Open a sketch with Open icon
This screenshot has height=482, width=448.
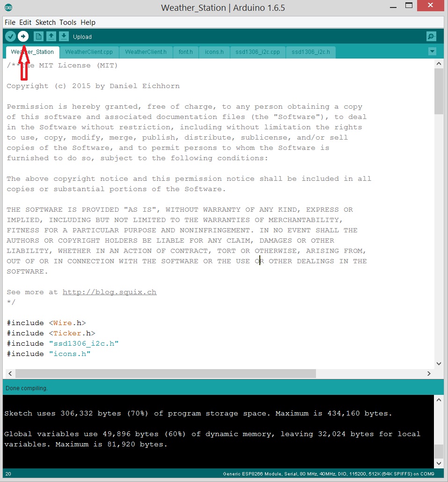point(51,37)
